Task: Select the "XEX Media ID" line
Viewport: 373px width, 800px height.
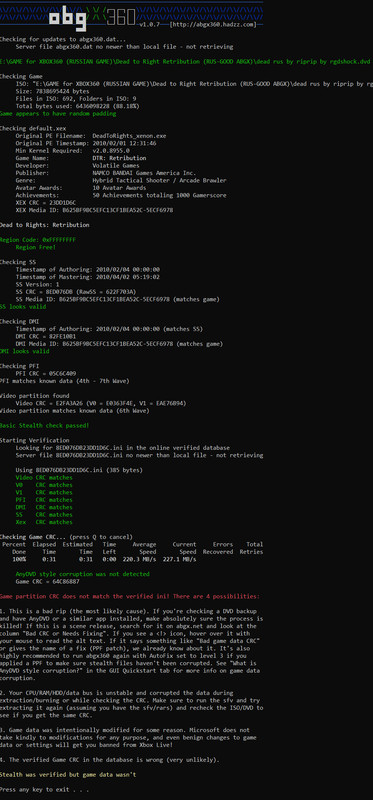Action: (x=94, y=210)
